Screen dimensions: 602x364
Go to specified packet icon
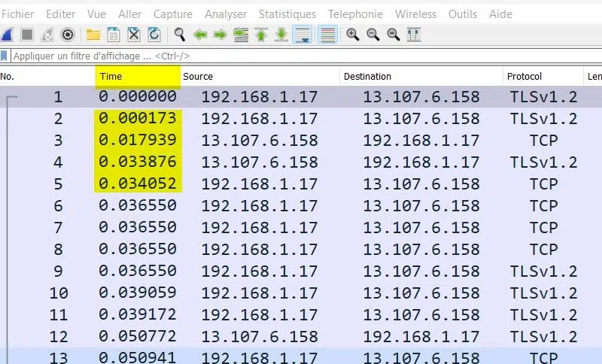pyautogui.click(x=241, y=35)
